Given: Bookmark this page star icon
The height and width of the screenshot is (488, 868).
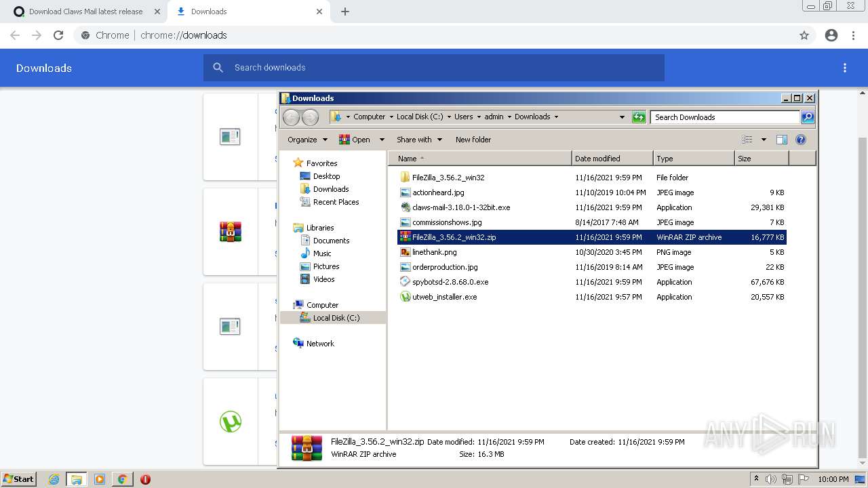Looking at the screenshot, I should [x=804, y=35].
